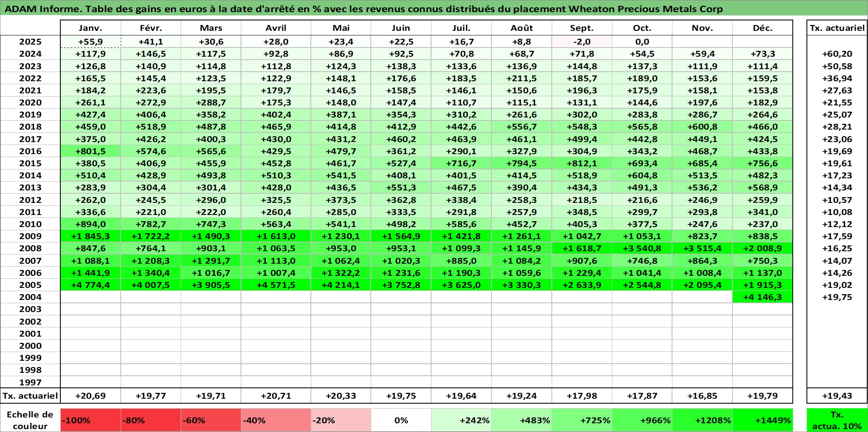Click the -40% pink color swatch
This screenshot has width=868, height=432.
(x=276, y=420)
